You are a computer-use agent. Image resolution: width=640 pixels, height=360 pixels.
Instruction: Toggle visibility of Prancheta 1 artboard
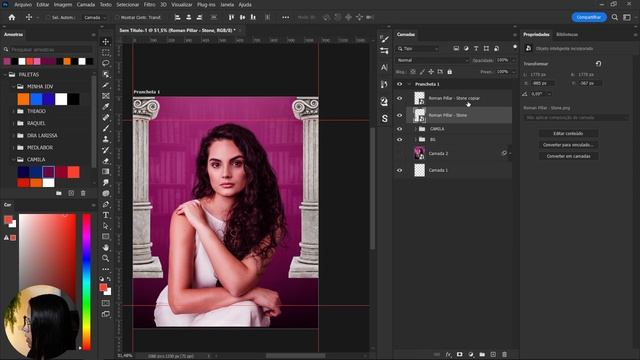[400, 84]
